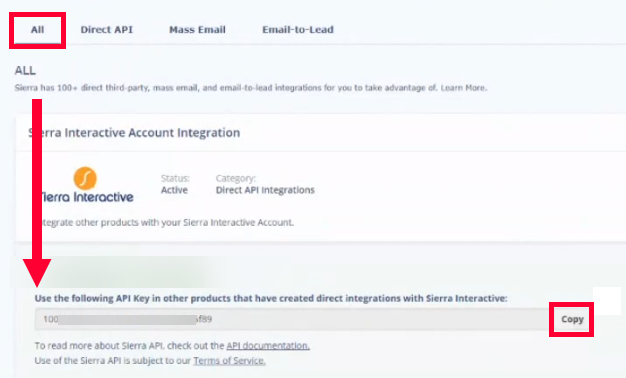Click the ALL section heading
This screenshot has width=626, height=378.
click(x=25, y=71)
